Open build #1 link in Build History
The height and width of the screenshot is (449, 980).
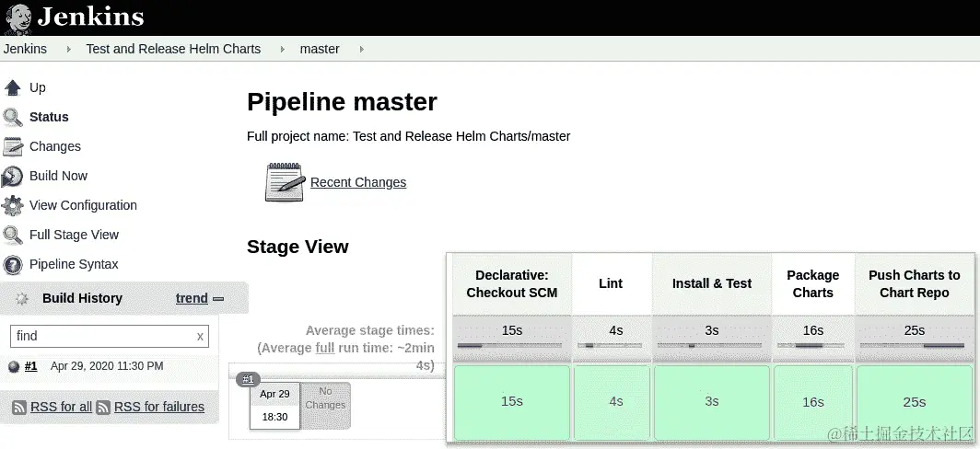click(x=30, y=366)
